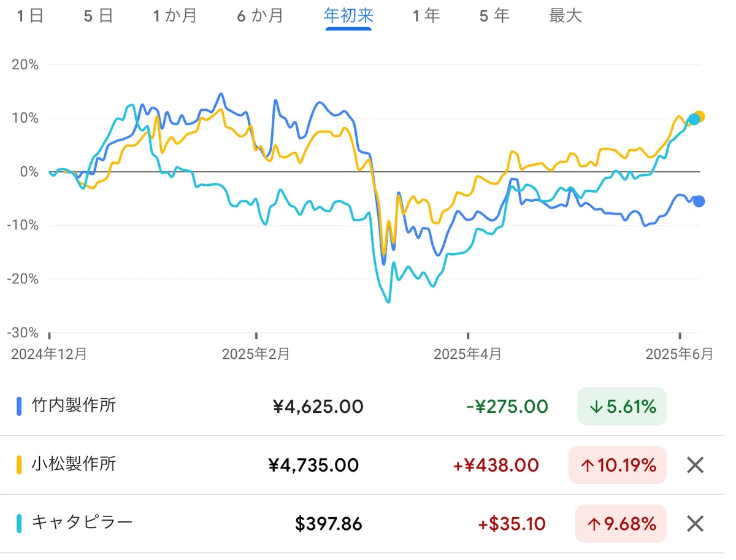Click the 年初来 range tab
Screen dimensions: 736x560
pyautogui.click(x=348, y=16)
